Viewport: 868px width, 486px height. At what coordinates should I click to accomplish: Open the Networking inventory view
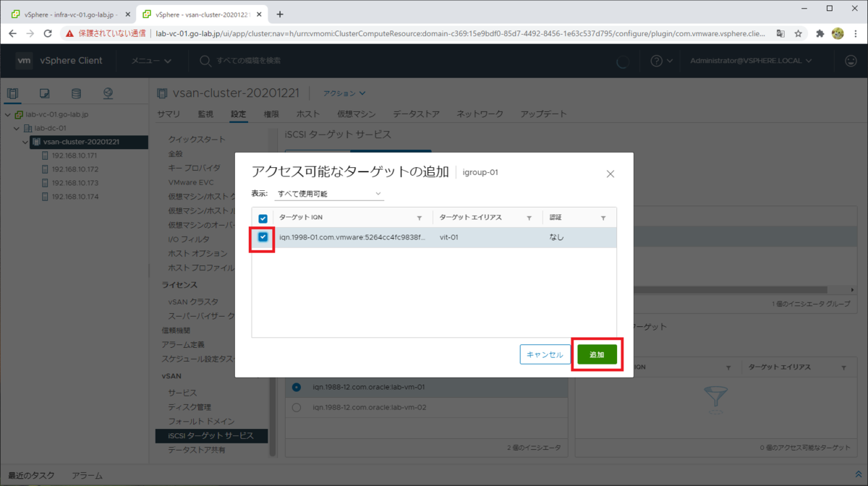point(108,93)
